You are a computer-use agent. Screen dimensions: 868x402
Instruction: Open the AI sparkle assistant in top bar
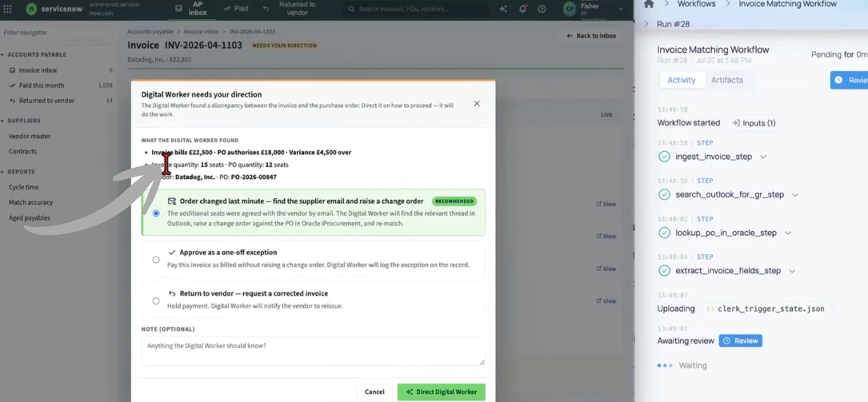click(502, 9)
